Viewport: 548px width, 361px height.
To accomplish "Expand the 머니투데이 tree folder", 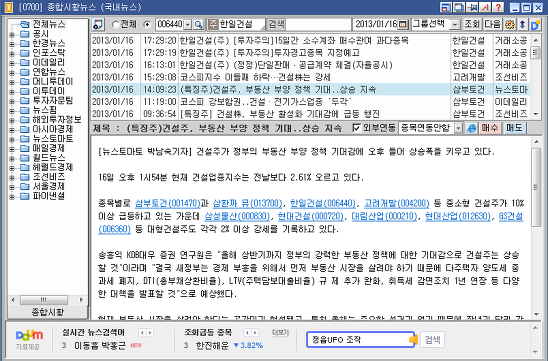I will click(12, 82).
